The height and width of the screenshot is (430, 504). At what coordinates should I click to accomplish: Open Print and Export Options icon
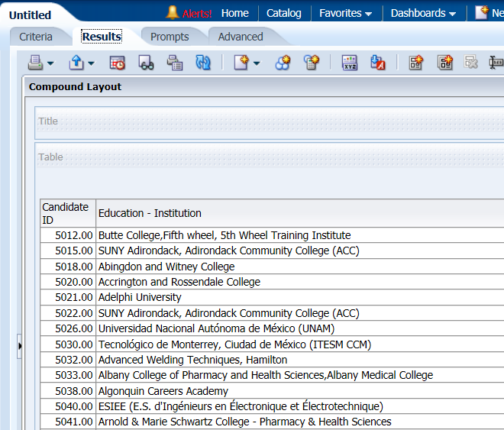click(x=175, y=63)
